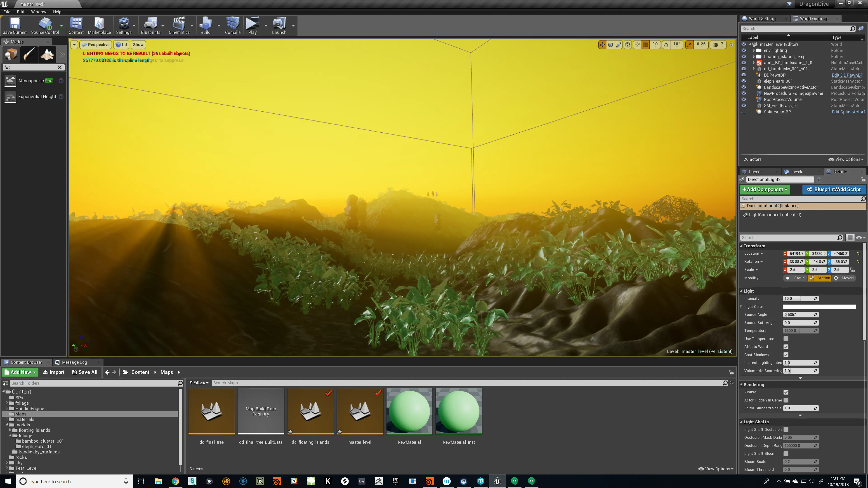Click the Launch toolbar icon
868x488 pixels.
pyautogui.click(x=279, y=26)
